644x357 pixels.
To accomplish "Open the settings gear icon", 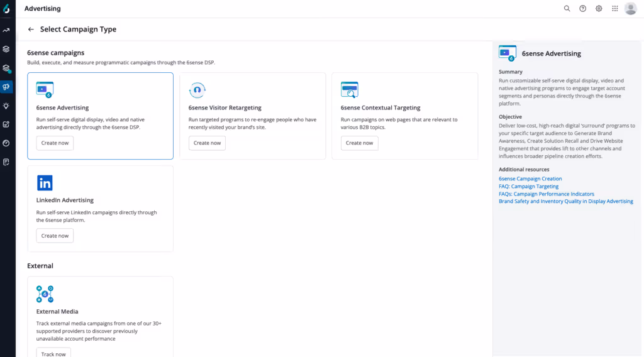I will (x=599, y=9).
